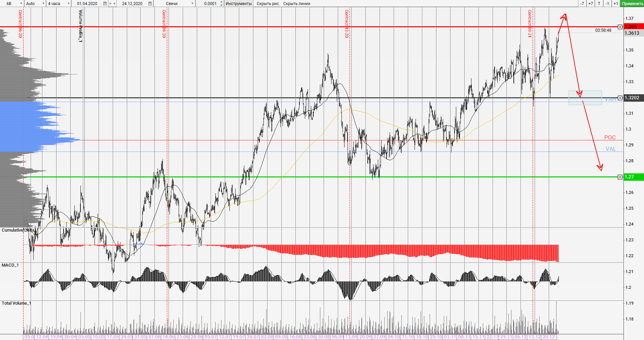The image size is (644, 340).
Task: Open the Свечи chart type selector
Action: click(192, 3)
